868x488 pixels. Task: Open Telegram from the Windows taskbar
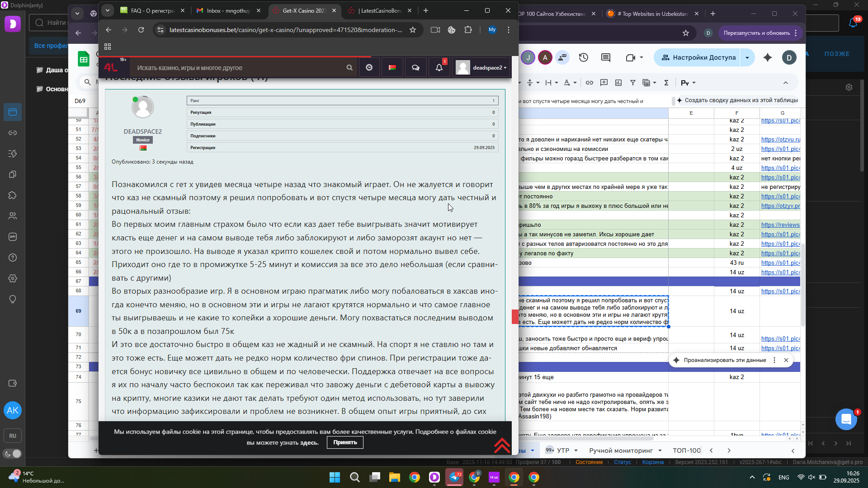click(454, 477)
